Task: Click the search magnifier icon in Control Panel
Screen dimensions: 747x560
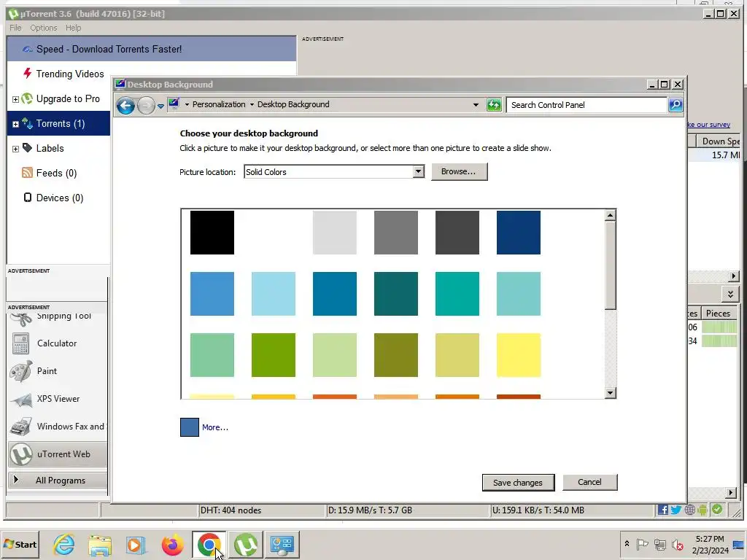Action: coord(676,105)
